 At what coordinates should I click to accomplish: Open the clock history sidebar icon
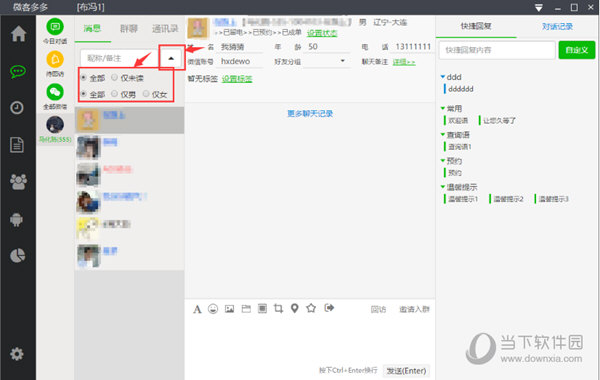17,108
